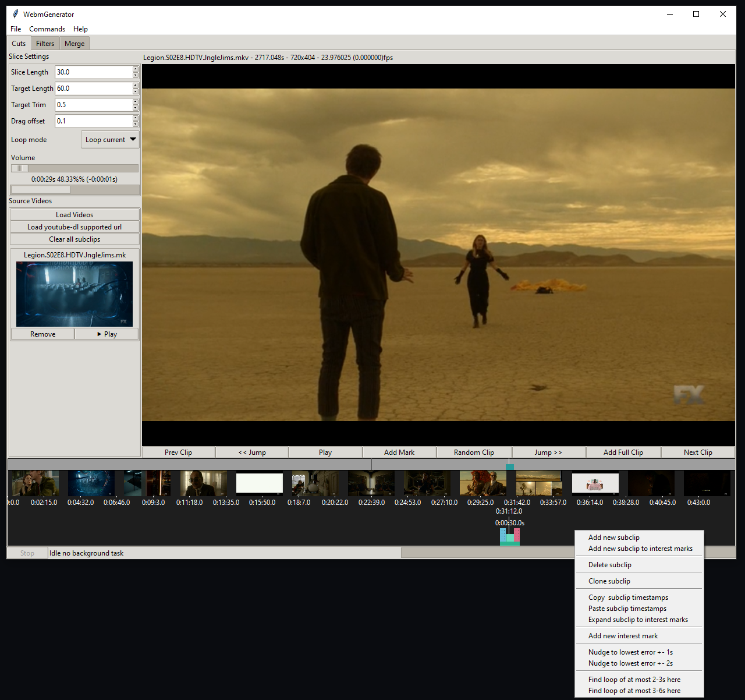Go to Next Clip
This screenshot has width=745, height=700.
point(698,452)
